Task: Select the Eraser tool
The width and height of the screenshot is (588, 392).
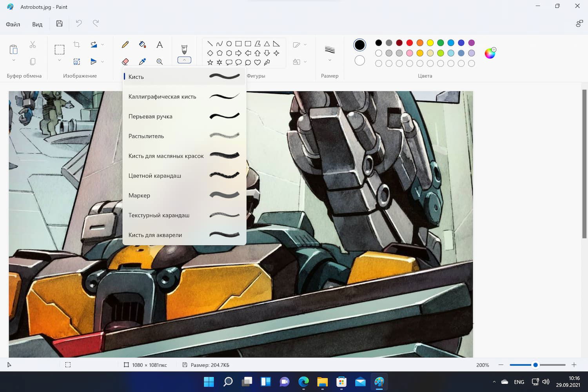Action: pyautogui.click(x=125, y=62)
